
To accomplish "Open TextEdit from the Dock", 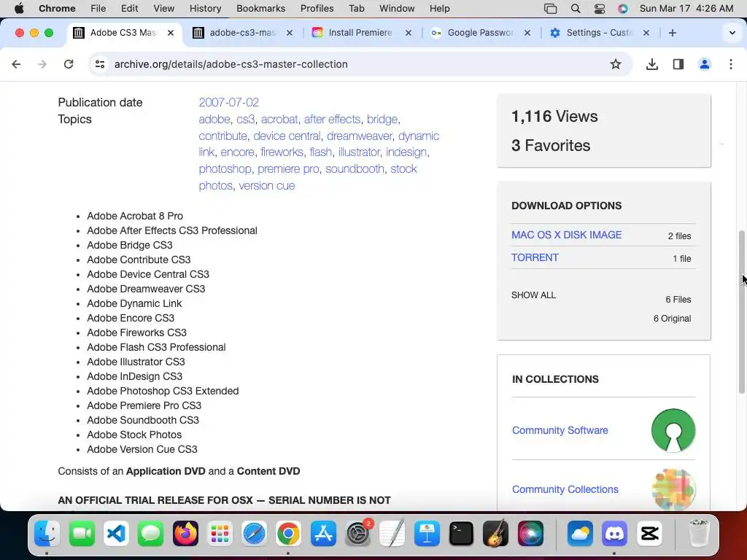I will pos(392,533).
